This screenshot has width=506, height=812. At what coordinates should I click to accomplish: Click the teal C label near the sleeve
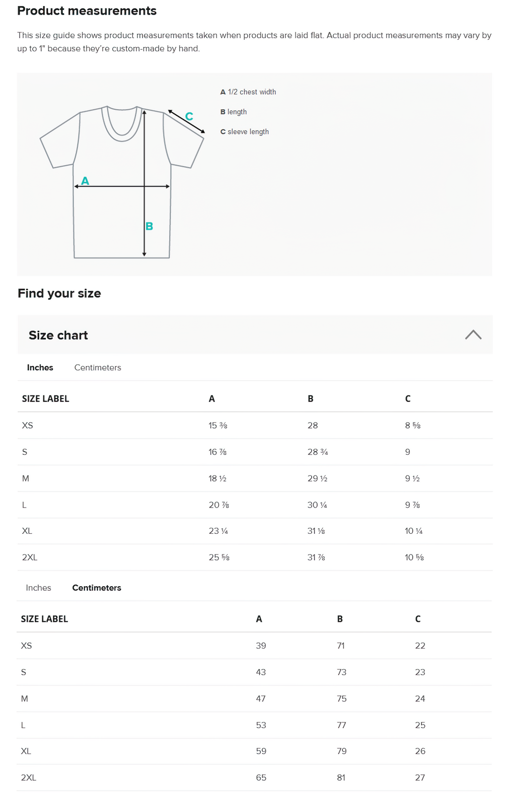pyautogui.click(x=189, y=117)
